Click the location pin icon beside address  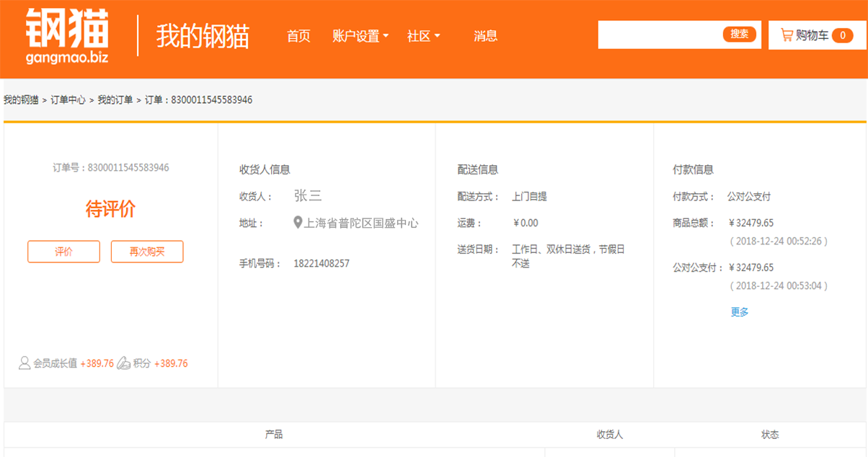tap(298, 223)
